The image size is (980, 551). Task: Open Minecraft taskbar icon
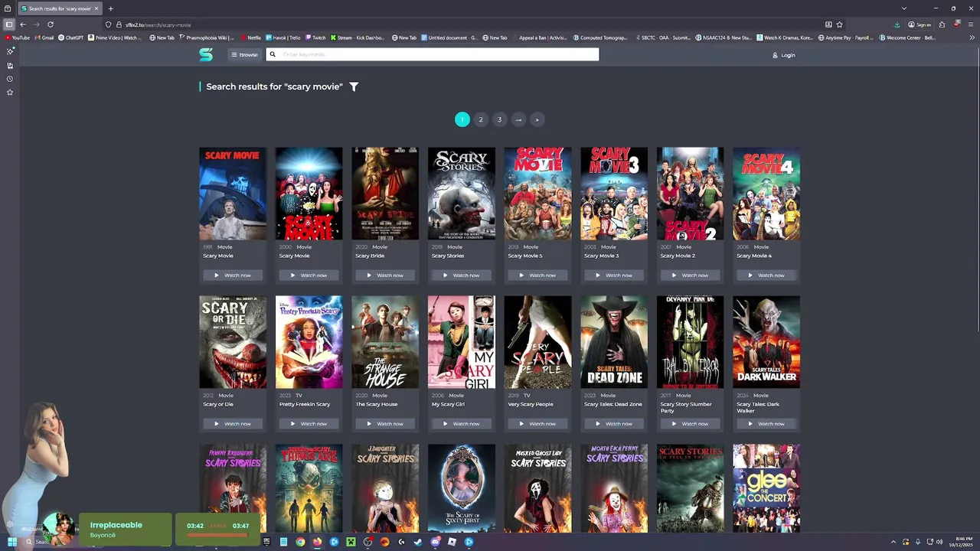tap(351, 542)
